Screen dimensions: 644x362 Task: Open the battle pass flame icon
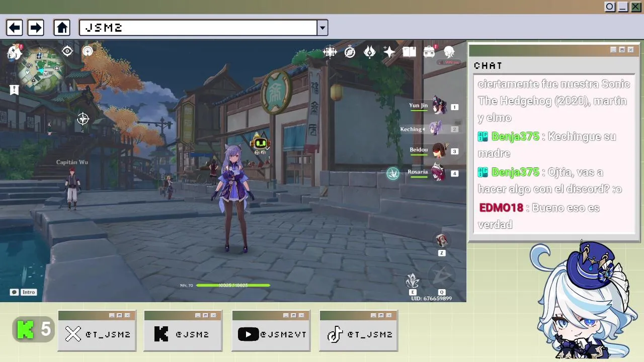tap(369, 52)
